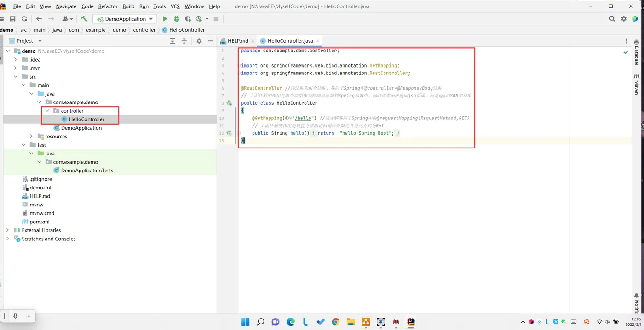644x330 pixels.
Task: Open the Maven tool window
Action: coord(637,84)
